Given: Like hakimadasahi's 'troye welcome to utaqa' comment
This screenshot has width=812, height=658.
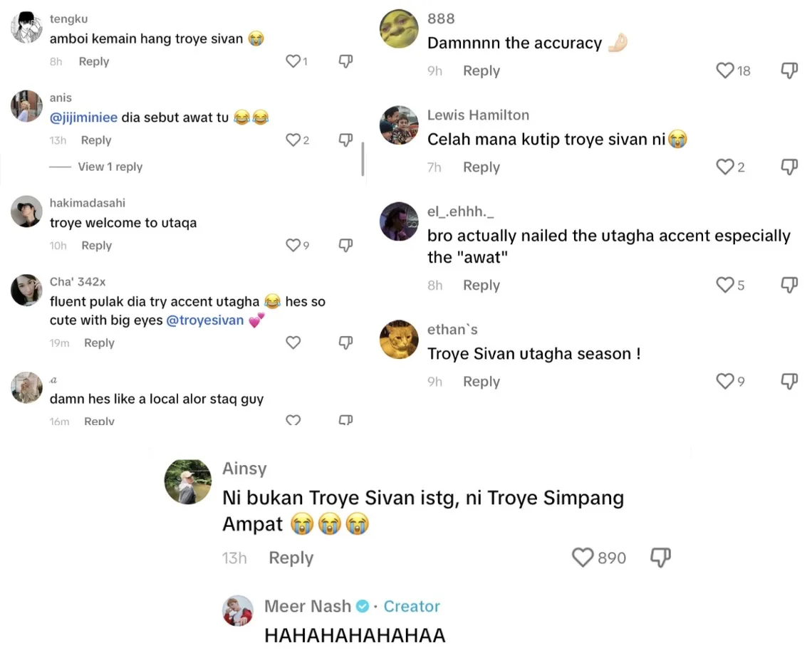Looking at the screenshot, I should 293,245.
